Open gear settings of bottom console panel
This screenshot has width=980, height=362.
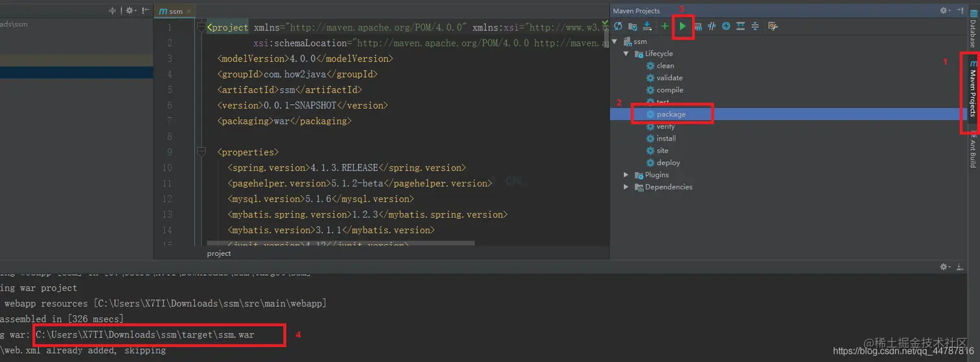click(945, 267)
